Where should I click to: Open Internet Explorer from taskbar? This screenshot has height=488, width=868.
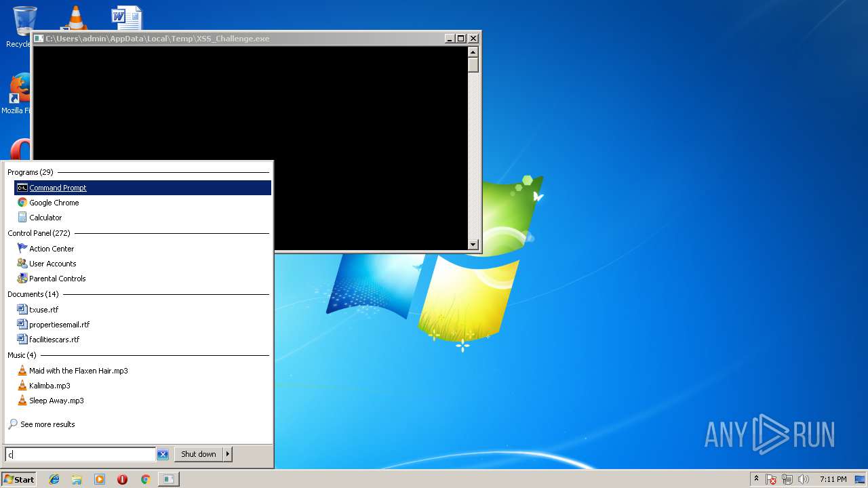[x=54, y=479]
